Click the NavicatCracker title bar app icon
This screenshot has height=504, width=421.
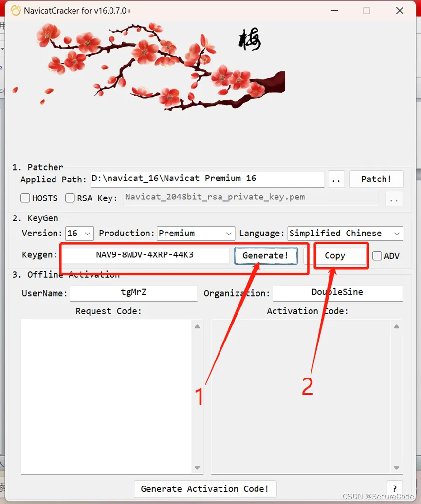(16, 11)
